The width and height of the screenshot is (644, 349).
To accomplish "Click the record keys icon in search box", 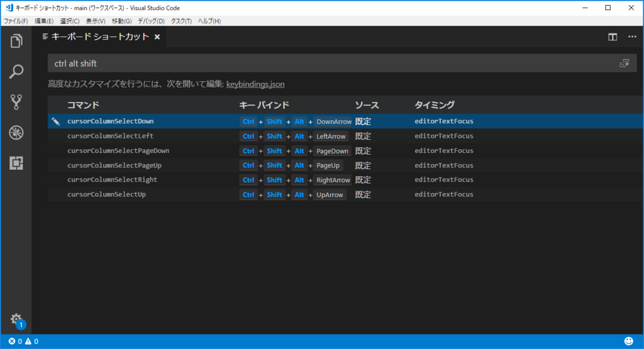I will [625, 64].
